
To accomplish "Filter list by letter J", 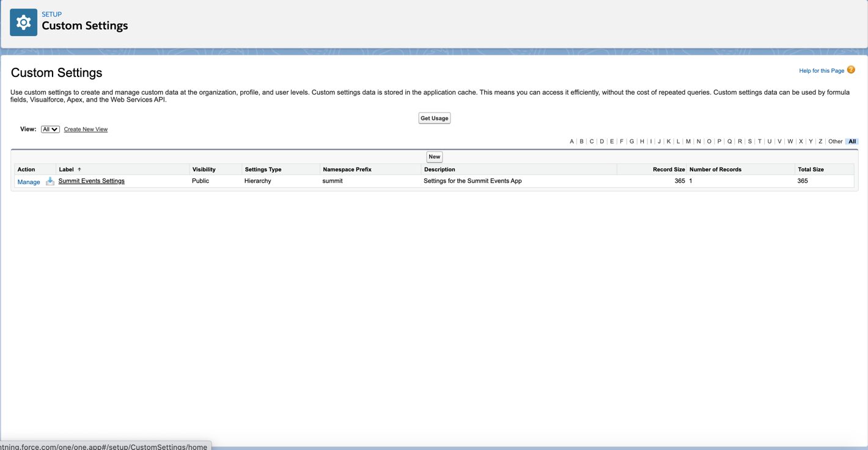I will pos(659,141).
